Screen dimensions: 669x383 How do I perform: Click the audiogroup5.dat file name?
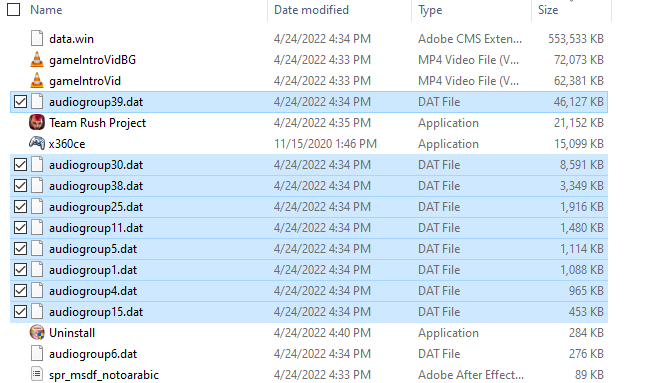93,249
